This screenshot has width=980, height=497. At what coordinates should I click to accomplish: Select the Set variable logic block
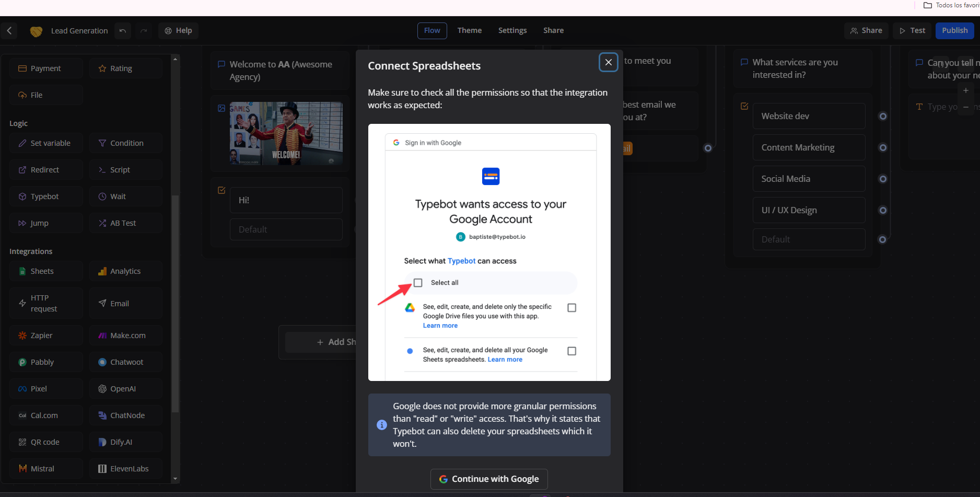click(x=46, y=143)
